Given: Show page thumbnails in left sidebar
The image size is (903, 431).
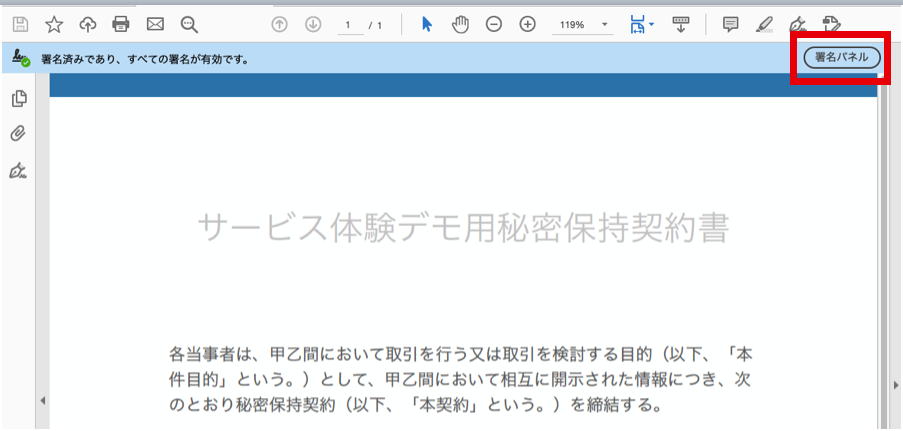Looking at the screenshot, I should click(x=19, y=99).
